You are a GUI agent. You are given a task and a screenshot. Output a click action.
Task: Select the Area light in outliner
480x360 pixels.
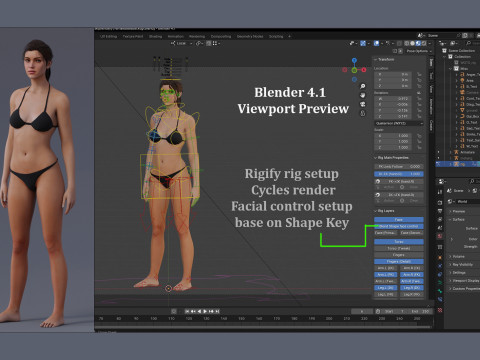[470, 80]
